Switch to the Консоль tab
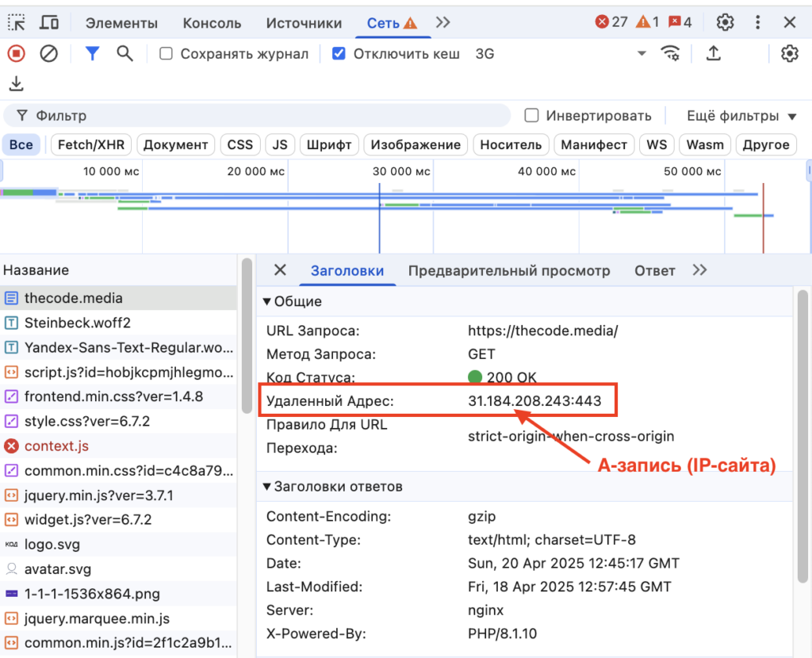 (211, 23)
